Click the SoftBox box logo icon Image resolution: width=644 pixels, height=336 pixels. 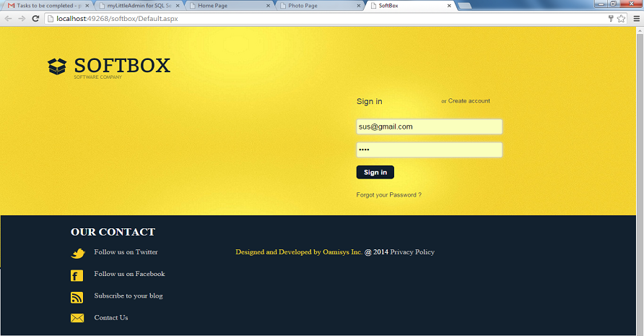[x=57, y=66]
